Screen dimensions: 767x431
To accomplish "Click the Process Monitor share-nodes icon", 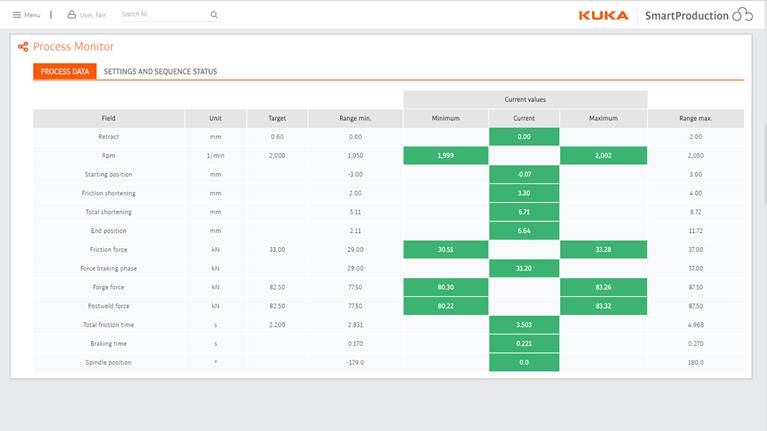I will tap(23, 47).
